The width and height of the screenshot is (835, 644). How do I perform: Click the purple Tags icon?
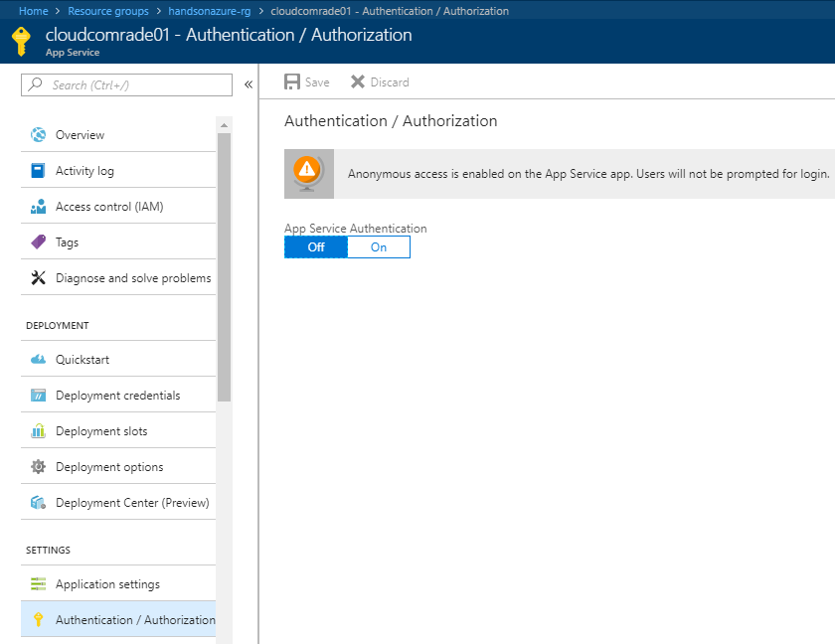39,241
